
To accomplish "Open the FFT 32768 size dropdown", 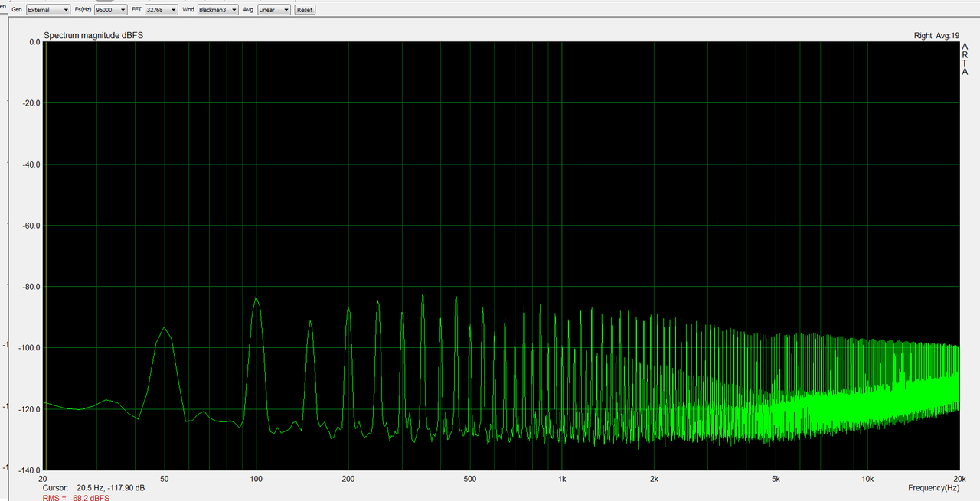I will tap(161, 10).
